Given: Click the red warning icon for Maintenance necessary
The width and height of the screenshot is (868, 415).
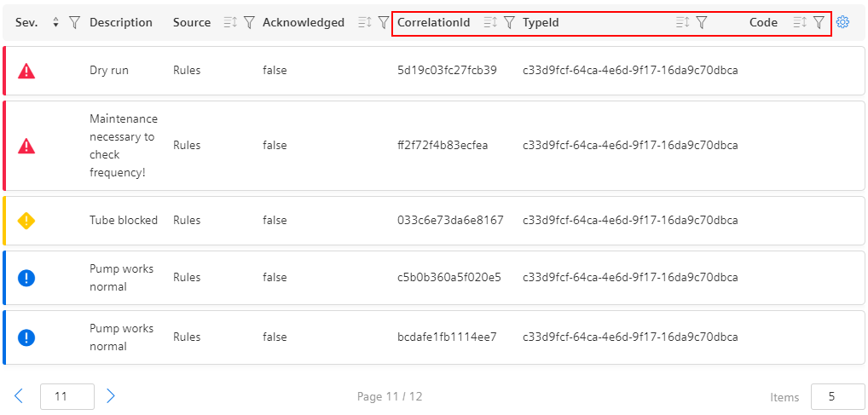Looking at the screenshot, I should click(26, 146).
